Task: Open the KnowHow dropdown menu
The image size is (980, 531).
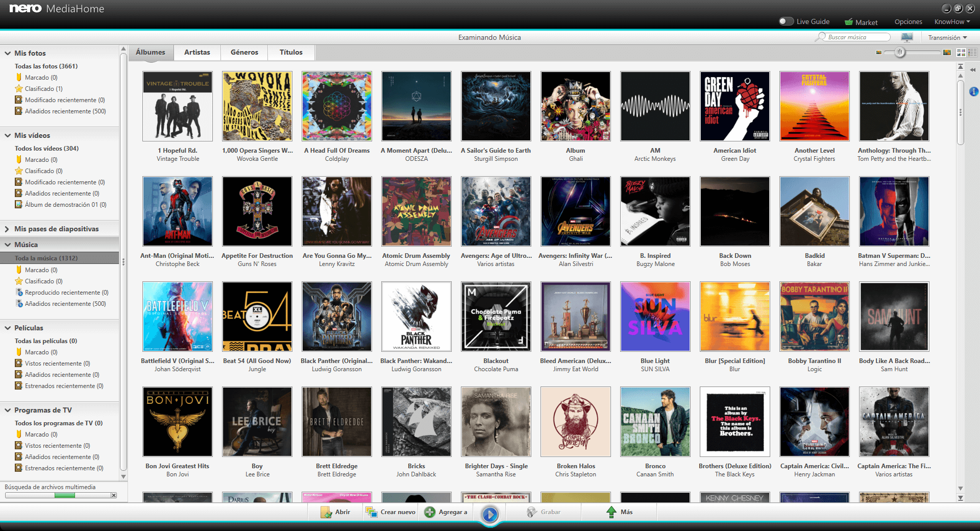Action: point(952,22)
